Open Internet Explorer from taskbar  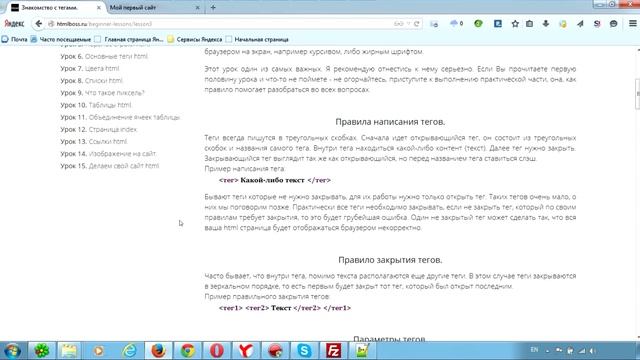click(129, 351)
